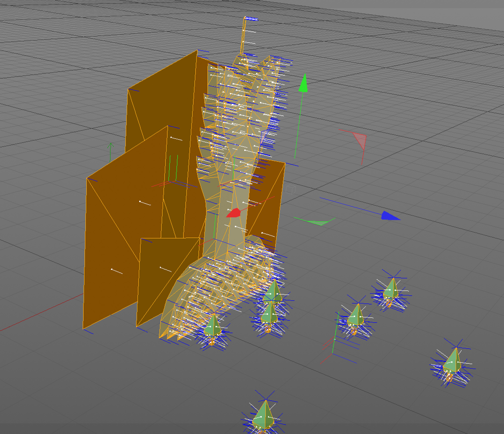Select the thin flagpole atop the tower
The height and width of the screenshot is (434, 504).
coord(243,35)
